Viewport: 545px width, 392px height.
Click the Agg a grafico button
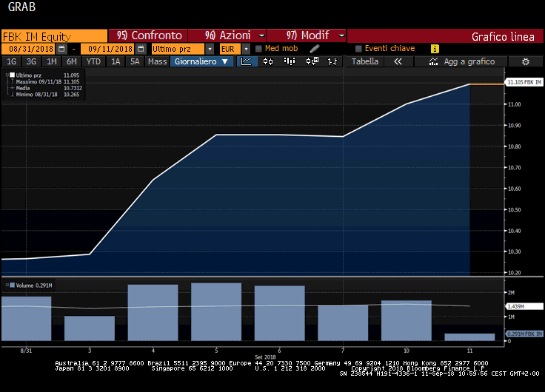point(461,61)
